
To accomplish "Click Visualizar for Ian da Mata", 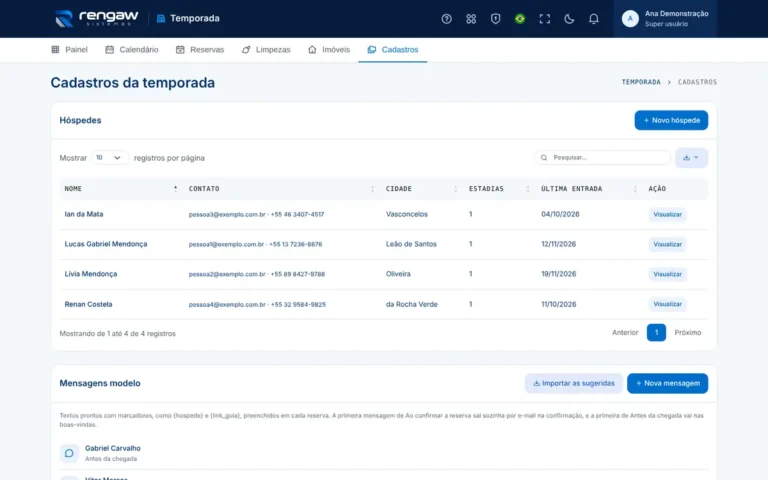I will tap(667, 215).
